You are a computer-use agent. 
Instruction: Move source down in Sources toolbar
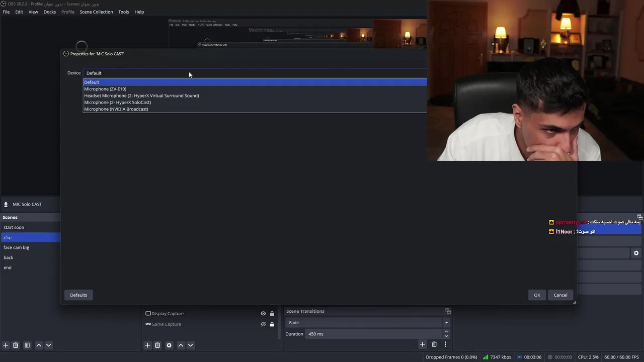[x=190, y=345]
